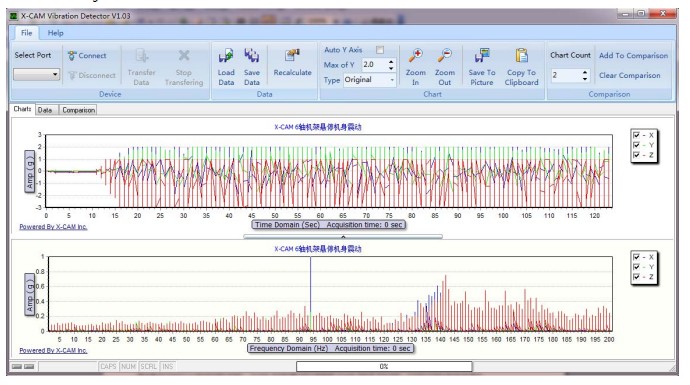Click Save To Picture icon

[x=482, y=56]
